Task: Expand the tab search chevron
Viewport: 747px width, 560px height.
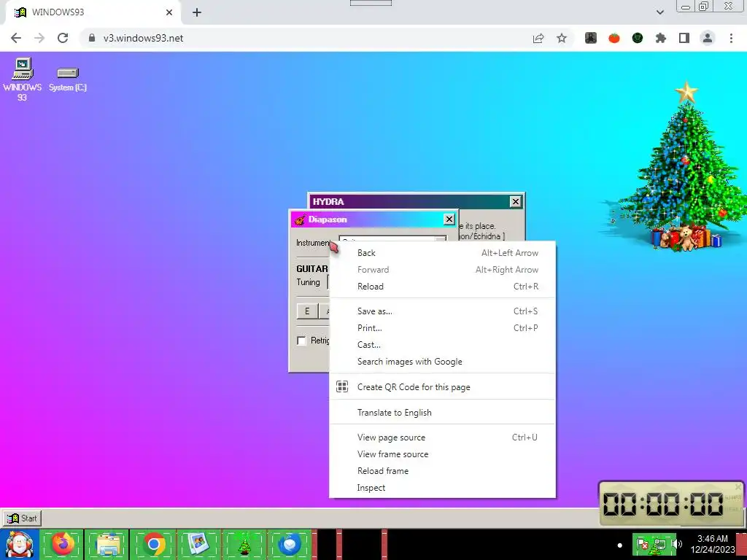Action: click(659, 12)
